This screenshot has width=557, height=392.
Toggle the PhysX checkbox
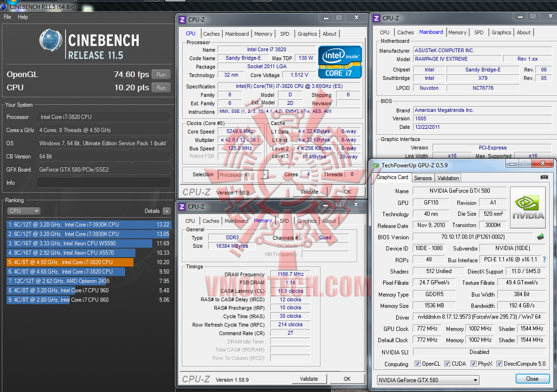(x=473, y=364)
